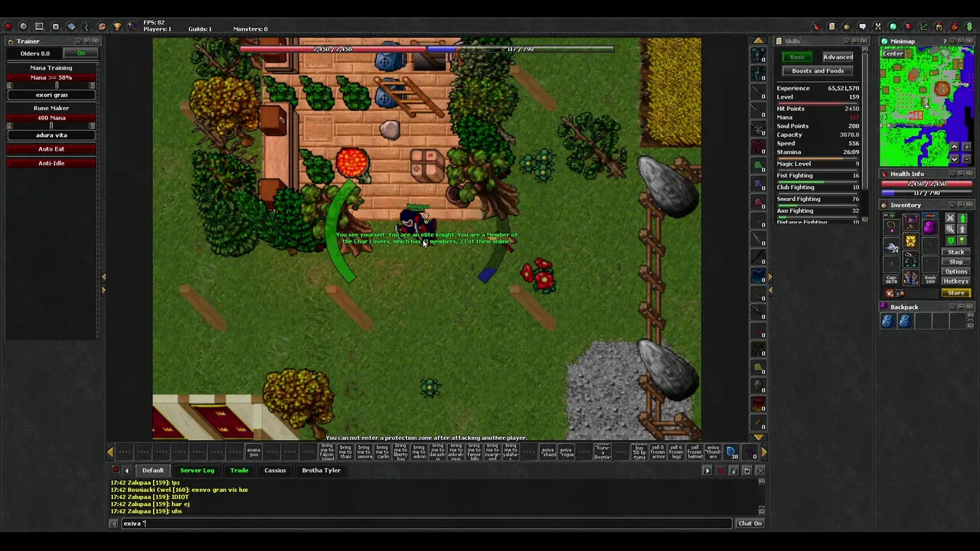Click the golden armor slot in Inventory
980x551 pixels.
911,240
